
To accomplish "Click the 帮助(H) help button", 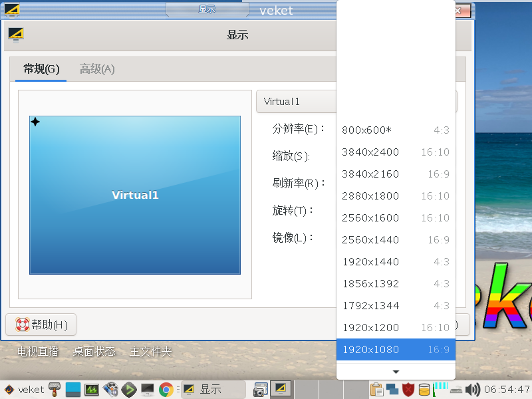I will click(40, 325).
